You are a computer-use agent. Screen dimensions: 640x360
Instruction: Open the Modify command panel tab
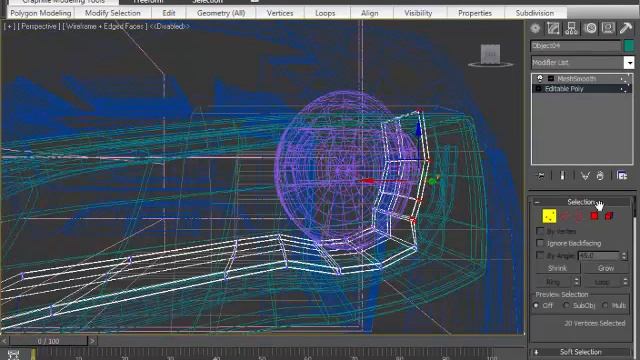coord(553,28)
